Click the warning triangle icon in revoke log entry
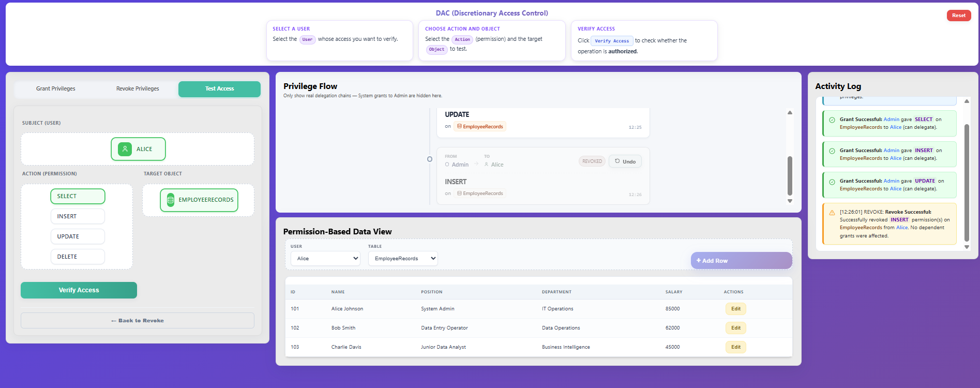Viewport: 980px width, 388px height. point(832,213)
